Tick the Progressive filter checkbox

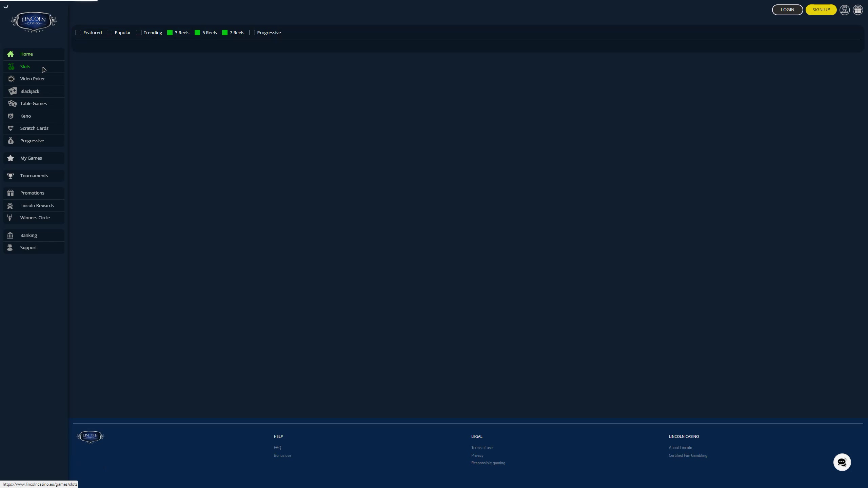[252, 33]
